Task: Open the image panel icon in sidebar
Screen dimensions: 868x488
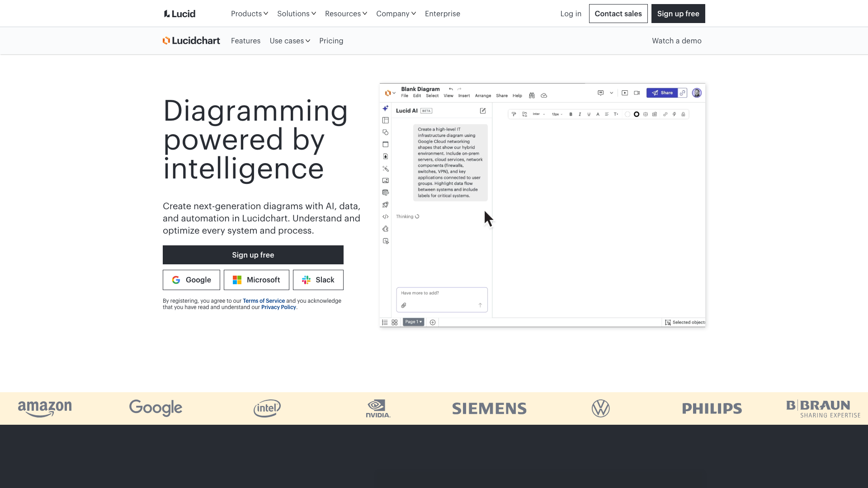Action: [x=385, y=180]
